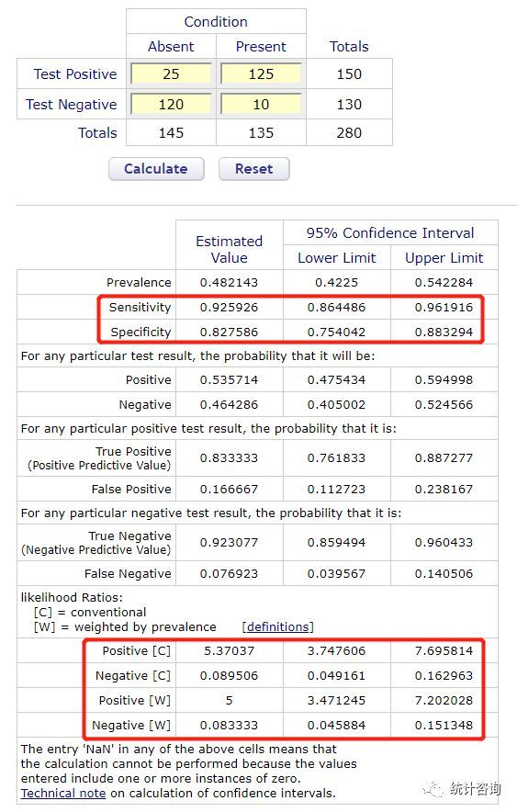The height and width of the screenshot is (812, 517).
Task: Click the Estimated Value column header
Action: [x=229, y=250]
